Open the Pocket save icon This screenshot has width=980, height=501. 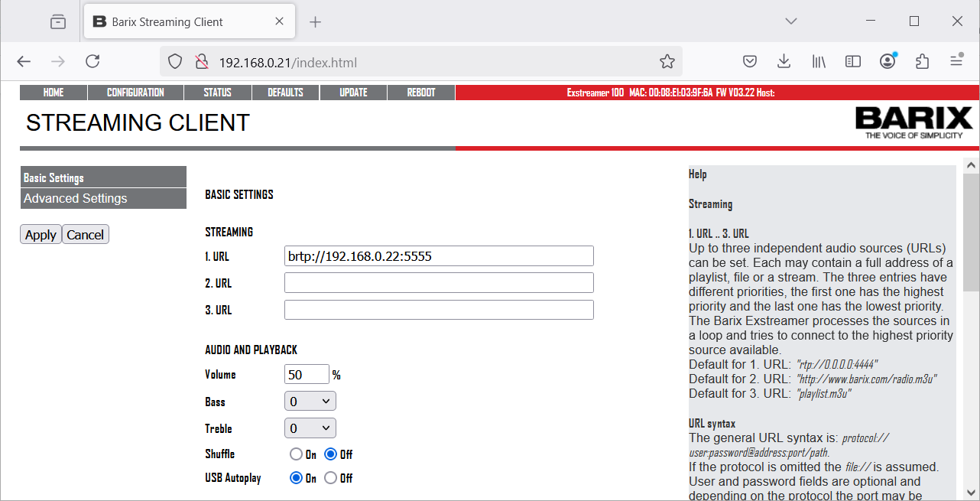point(750,62)
